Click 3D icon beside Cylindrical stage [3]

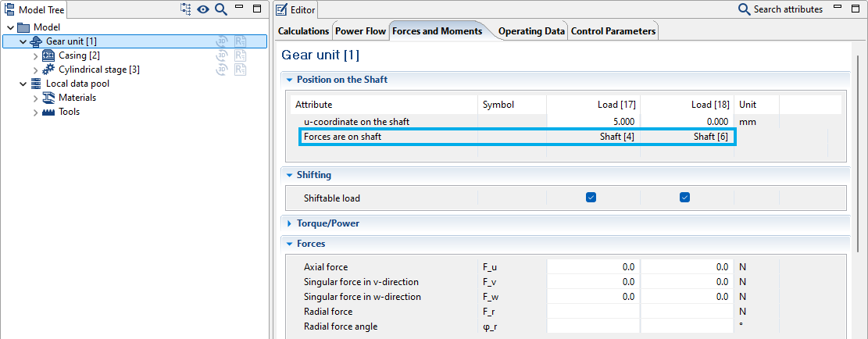222,70
